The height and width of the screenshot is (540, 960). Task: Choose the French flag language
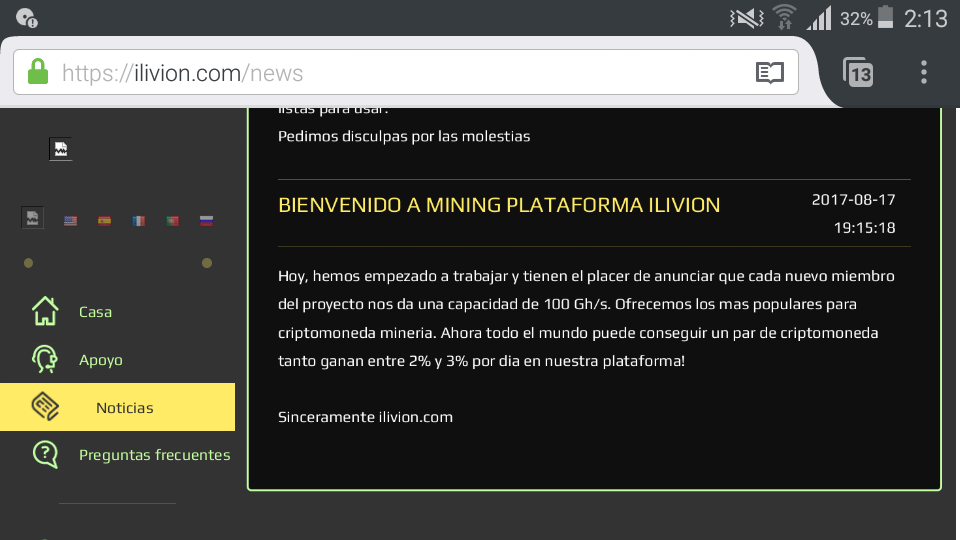click(x=139, y=221)
